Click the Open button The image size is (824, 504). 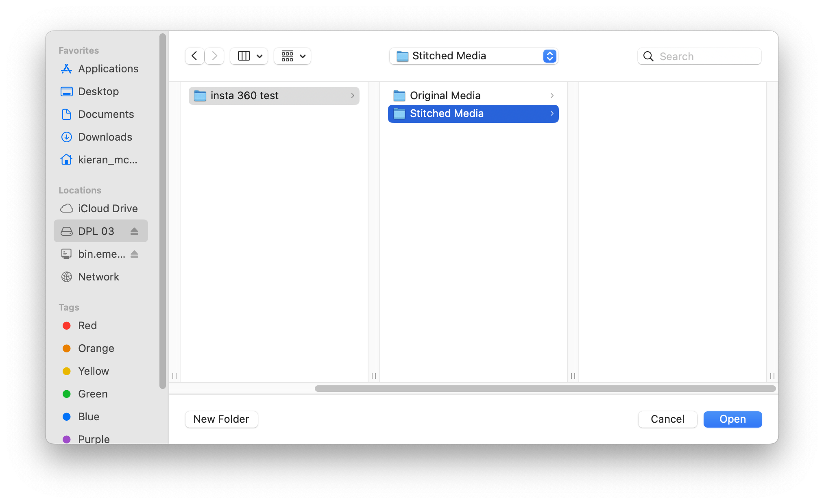pos(732,419)
